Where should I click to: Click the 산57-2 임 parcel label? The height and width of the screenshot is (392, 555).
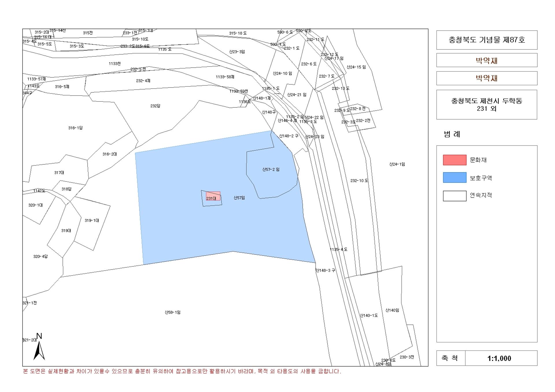pyautogui.click(x=271, y=170)
